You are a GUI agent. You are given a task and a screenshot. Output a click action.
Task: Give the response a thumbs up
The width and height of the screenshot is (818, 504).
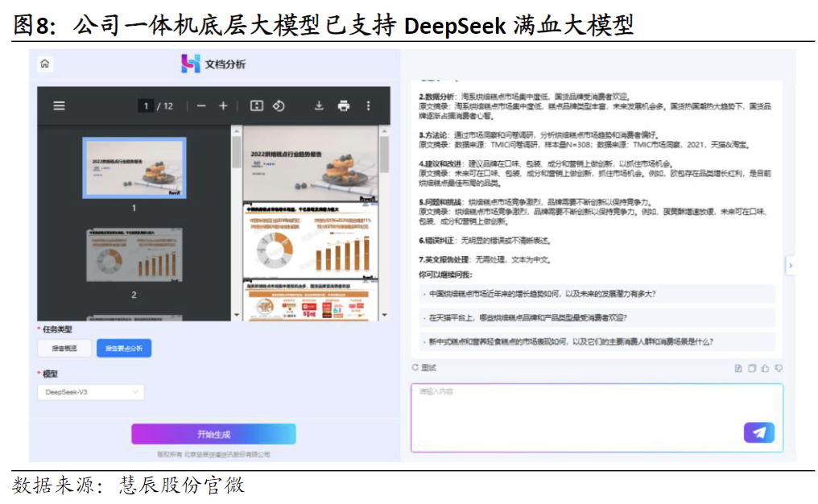765,368
